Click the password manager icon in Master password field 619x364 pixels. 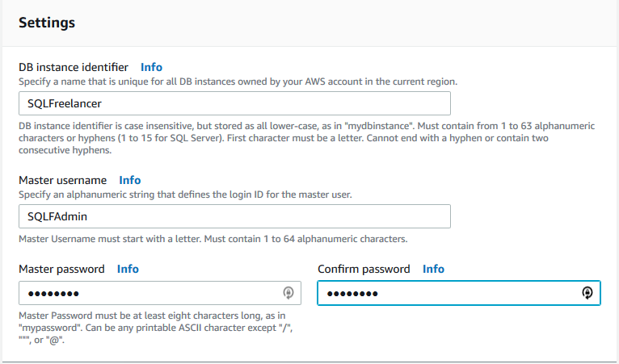(288, 293)
